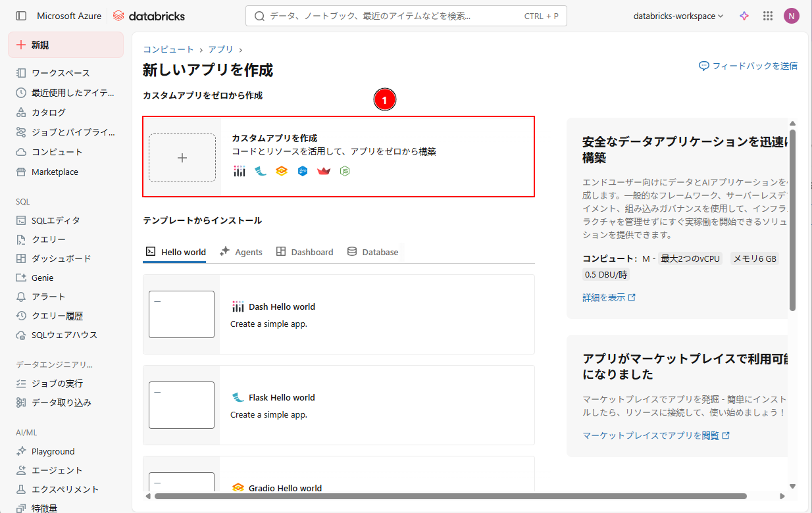Expand the databricks-workspace dropdown
The height and width of the screenshot is (513, 812).
tap(678, 16)
